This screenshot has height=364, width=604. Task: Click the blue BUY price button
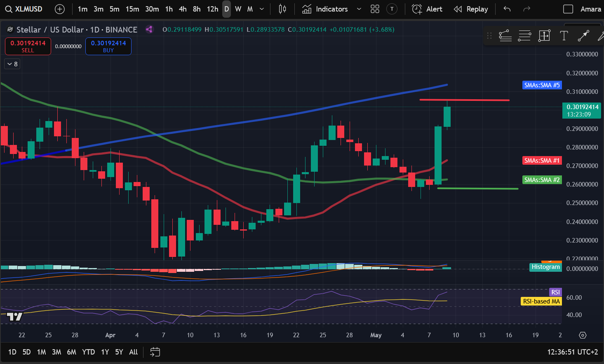108,46
